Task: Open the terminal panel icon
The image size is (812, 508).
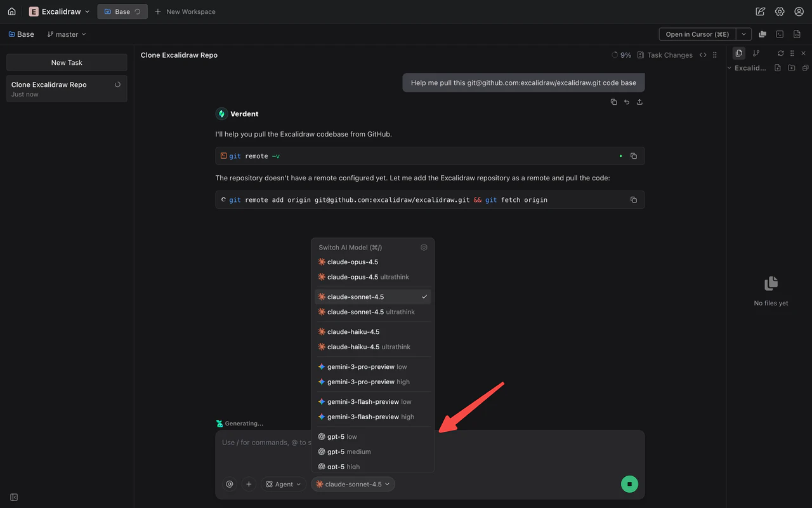Action: click(780, 34)
